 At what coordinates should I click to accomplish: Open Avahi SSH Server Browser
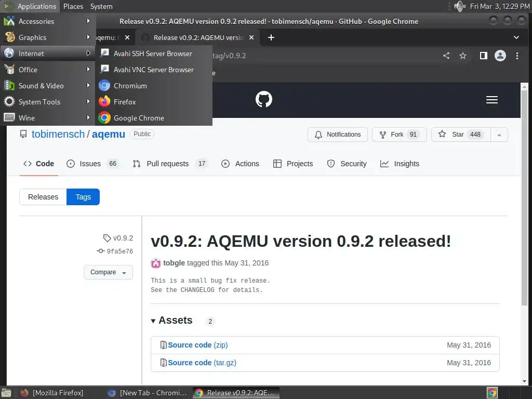tap(154, 54)
